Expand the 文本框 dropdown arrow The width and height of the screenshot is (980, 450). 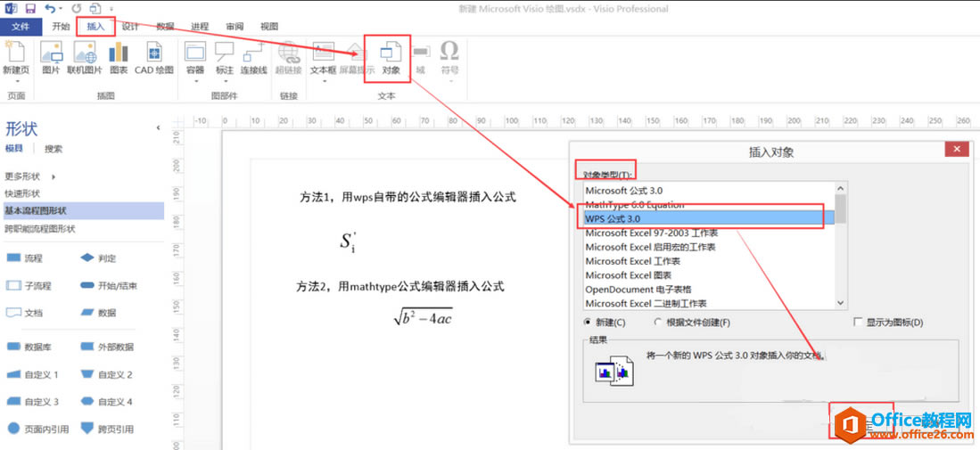[323, 80]
